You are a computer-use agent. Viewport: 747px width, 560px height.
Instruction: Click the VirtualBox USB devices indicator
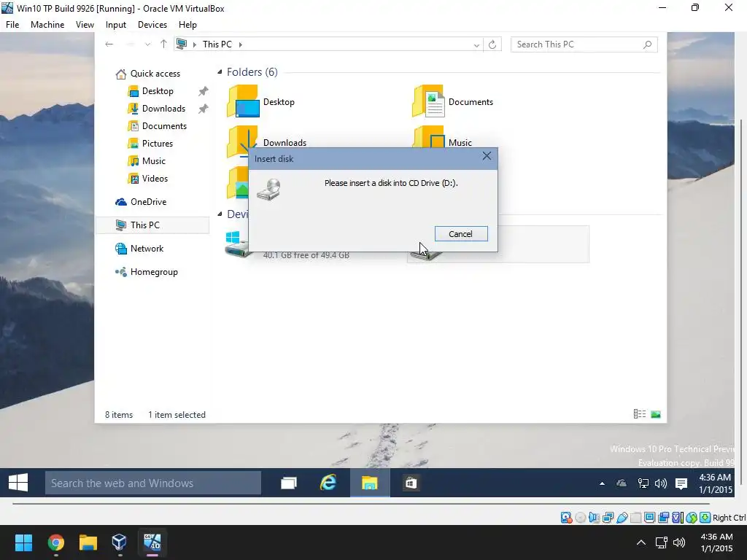[x=622, y=518]
